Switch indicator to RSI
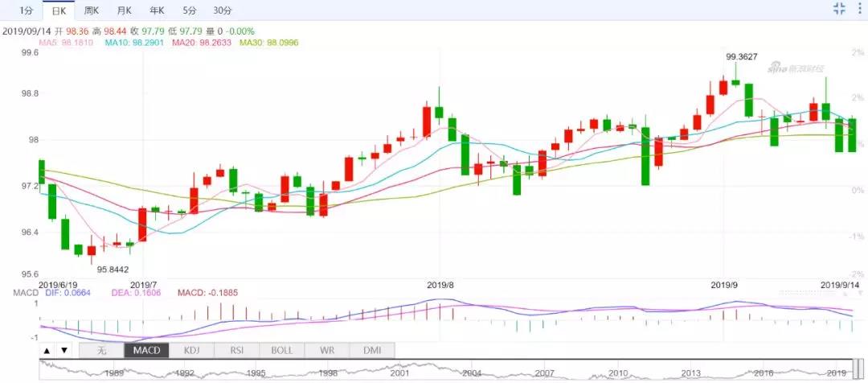 [236, 351]
